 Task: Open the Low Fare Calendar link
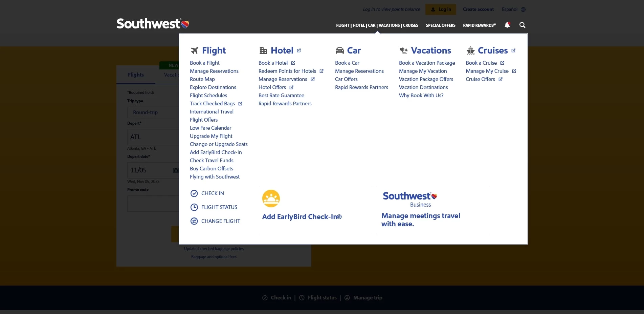210,128
